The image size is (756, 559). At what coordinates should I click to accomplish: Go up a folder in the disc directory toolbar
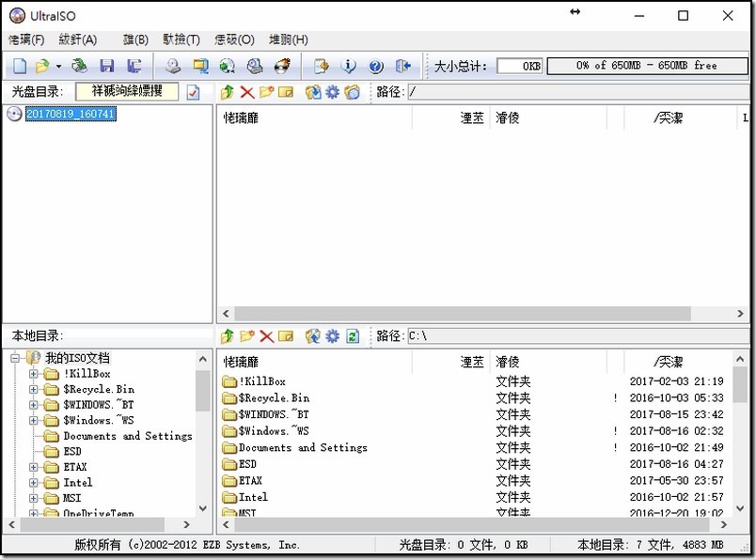[228, 92]
